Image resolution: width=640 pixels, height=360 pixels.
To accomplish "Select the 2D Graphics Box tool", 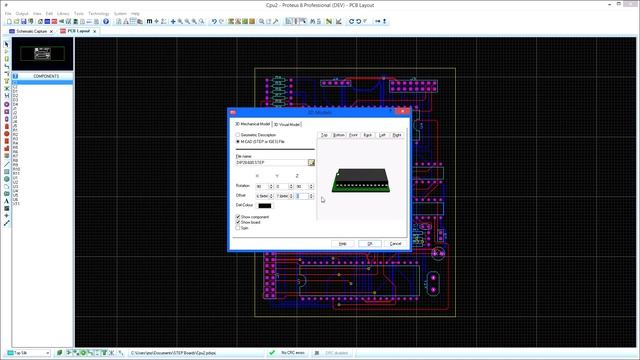I will pos(7,171).
